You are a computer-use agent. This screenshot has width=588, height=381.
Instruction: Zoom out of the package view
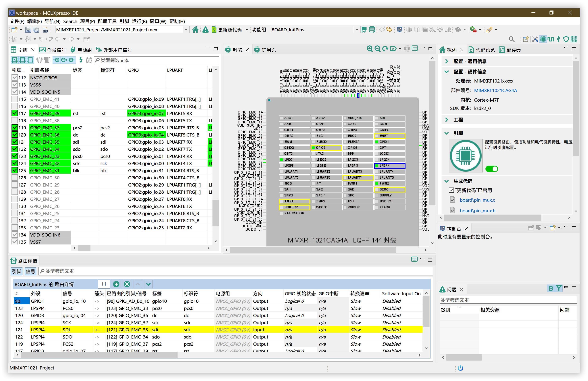click(x=377, y=49)
